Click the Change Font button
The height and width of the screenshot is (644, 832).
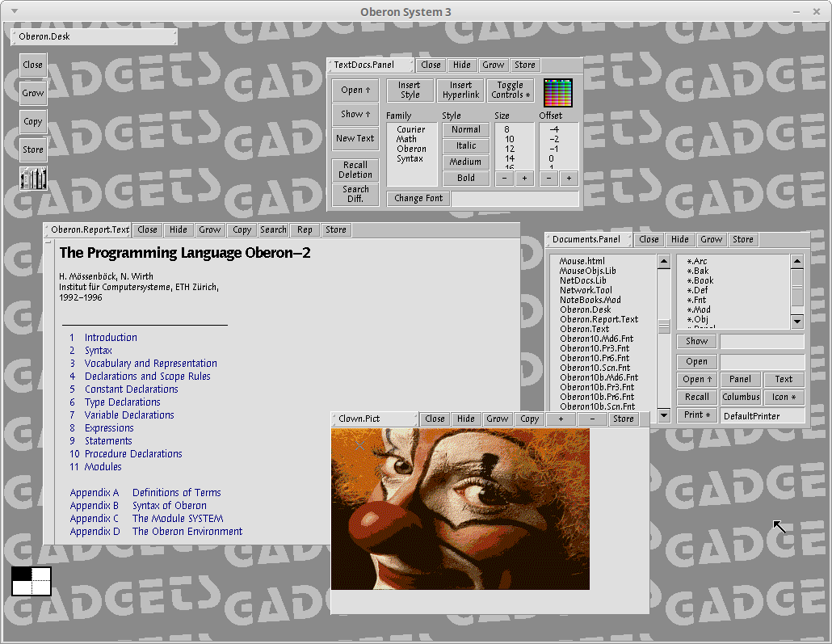click(x=418, y=199)
